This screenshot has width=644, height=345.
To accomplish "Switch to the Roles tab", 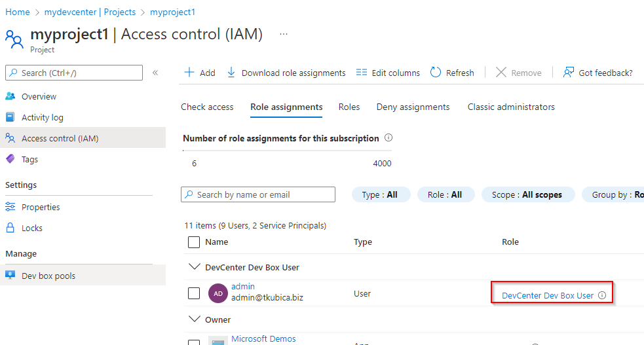I will [x=349, y=107].
